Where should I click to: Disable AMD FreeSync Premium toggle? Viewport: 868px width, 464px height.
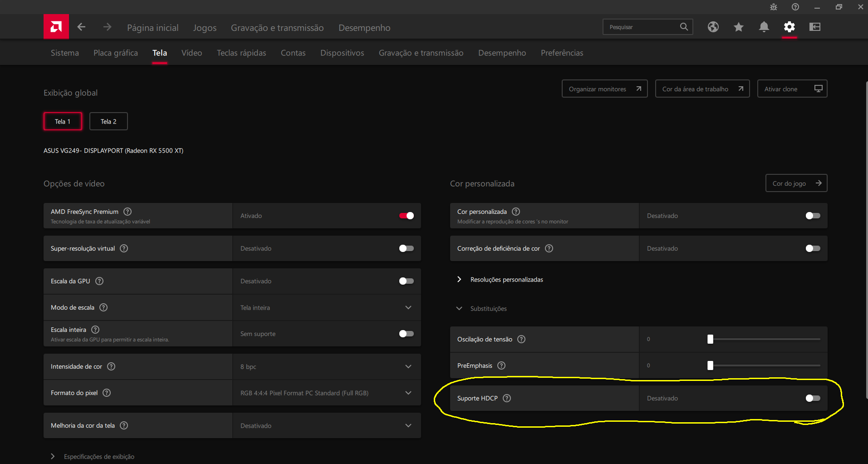[407, 216]
